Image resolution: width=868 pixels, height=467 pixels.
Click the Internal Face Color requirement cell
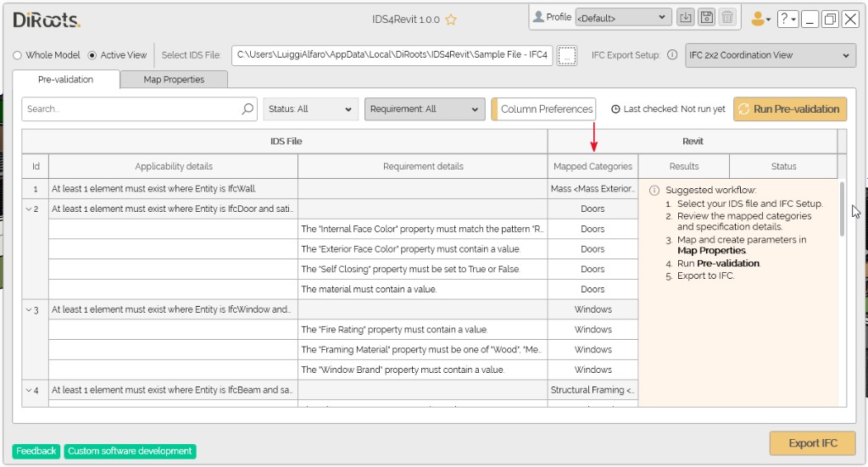423,229
